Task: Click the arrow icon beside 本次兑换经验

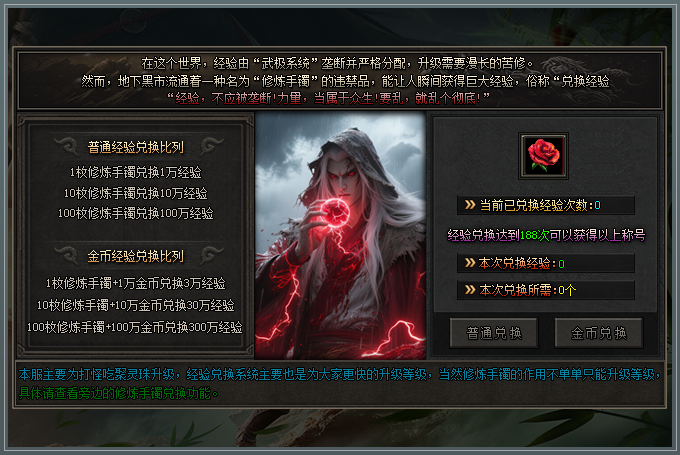Action: point(470,263)
